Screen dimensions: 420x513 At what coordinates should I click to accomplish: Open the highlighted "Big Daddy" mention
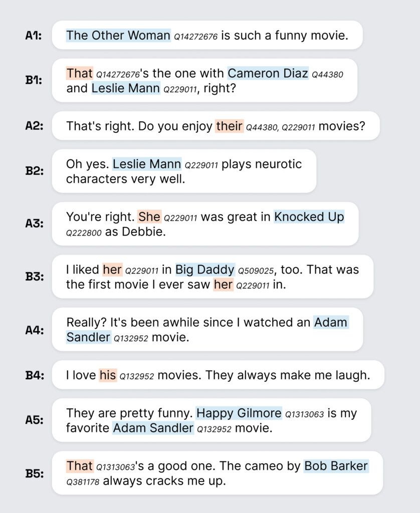(x=205, y=270)
